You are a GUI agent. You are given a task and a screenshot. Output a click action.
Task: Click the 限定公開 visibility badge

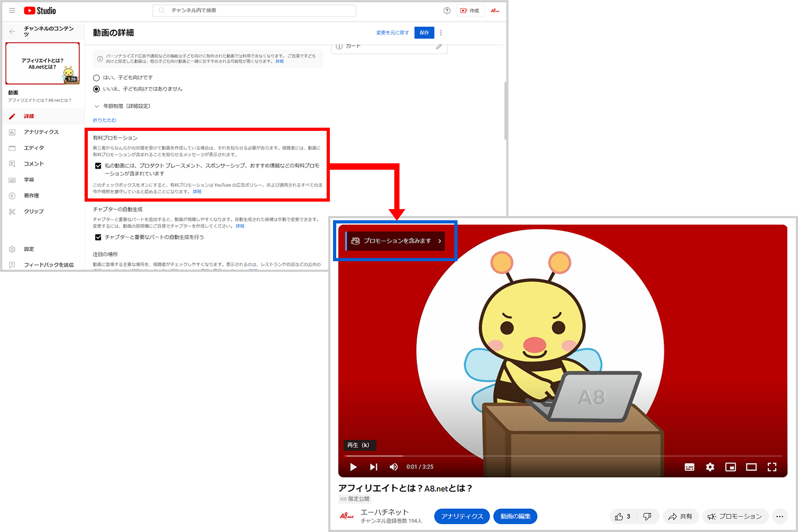(355, 499)
